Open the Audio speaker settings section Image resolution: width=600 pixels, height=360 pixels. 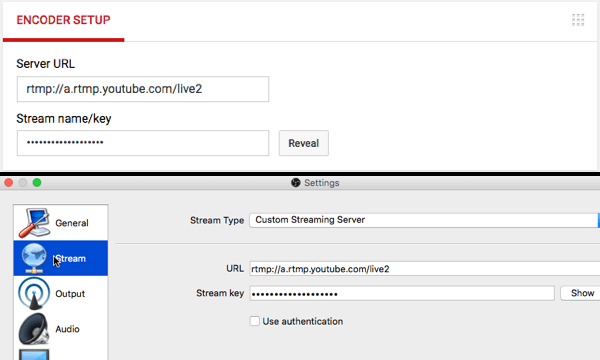(61, 329)
